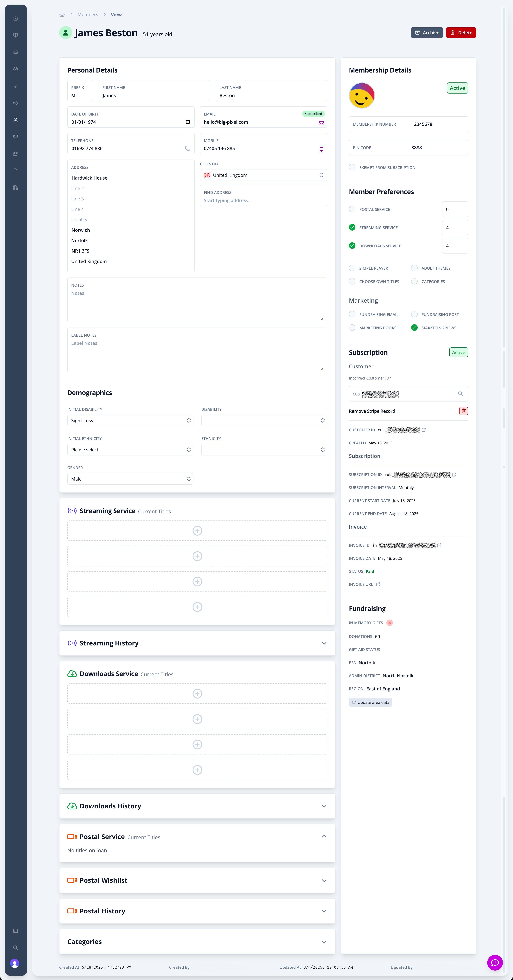Toggle the Exempt From Subscription checkbox
This screenshot has width=513, height=980.
(352, 167)
